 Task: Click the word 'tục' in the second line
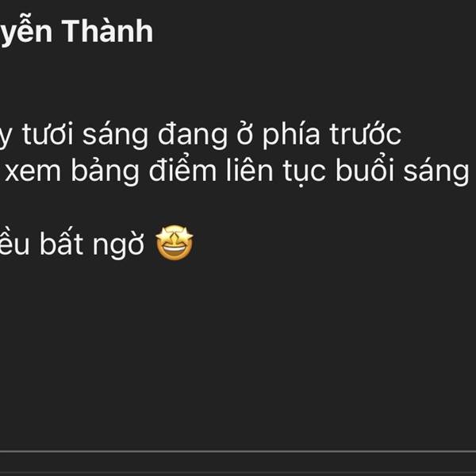click(x=305, y=173)
